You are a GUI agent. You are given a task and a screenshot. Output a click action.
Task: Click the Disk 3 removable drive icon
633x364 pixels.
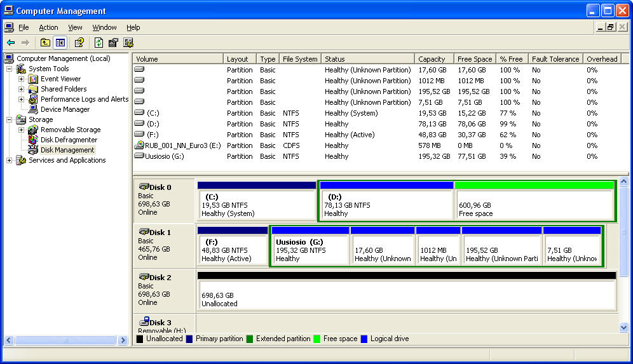pos(144,321)
